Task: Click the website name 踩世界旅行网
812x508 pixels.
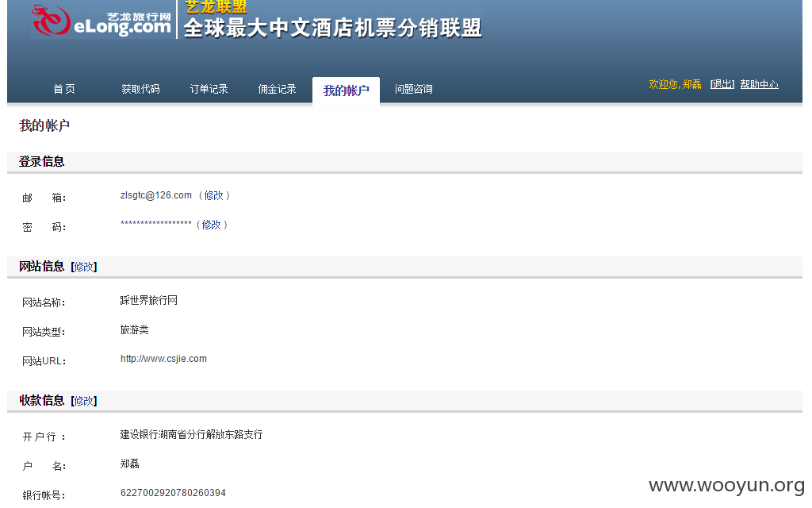Action: click(148, 301)
